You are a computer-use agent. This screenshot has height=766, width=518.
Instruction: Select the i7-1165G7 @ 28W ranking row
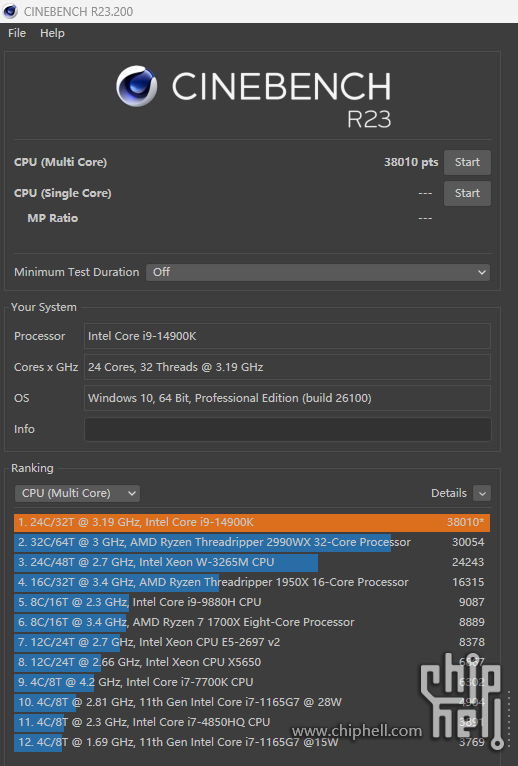tap(252, 702)
